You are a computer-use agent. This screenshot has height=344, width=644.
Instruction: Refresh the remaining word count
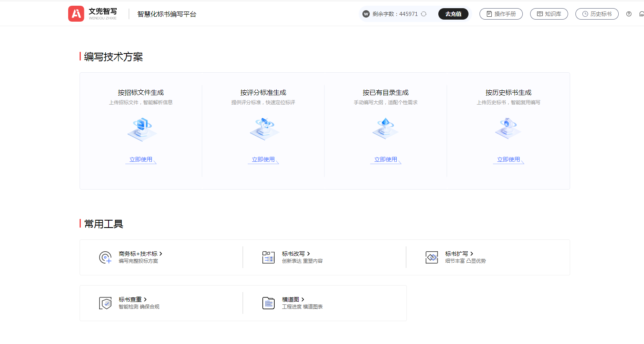point(424,14)
